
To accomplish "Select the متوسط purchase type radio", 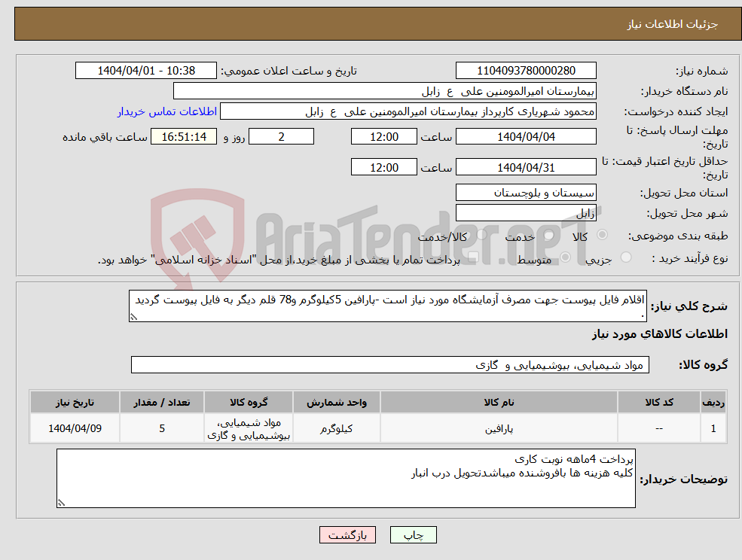I will pyautogui.click(x=566, y=257).
